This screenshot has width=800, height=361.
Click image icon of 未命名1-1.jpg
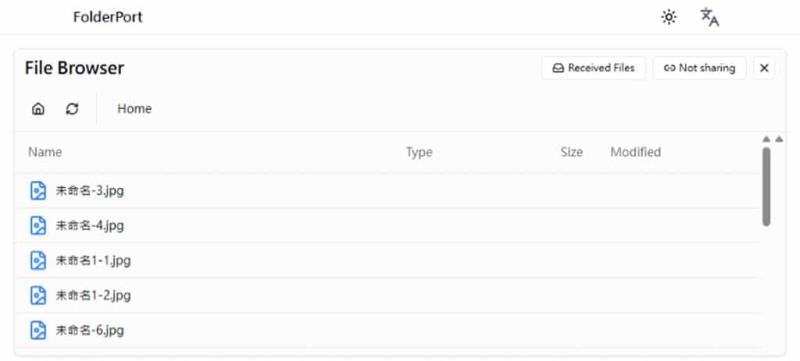pyautogui.click(x=38, y=261)
